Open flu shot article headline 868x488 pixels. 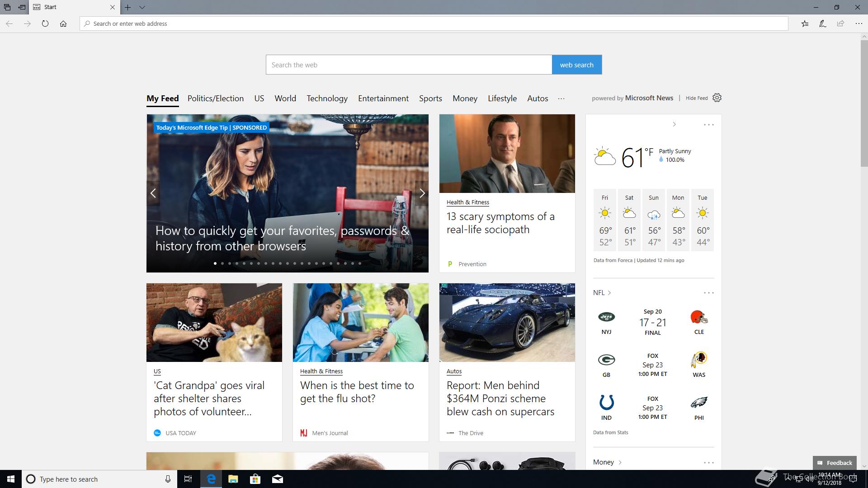357,392
